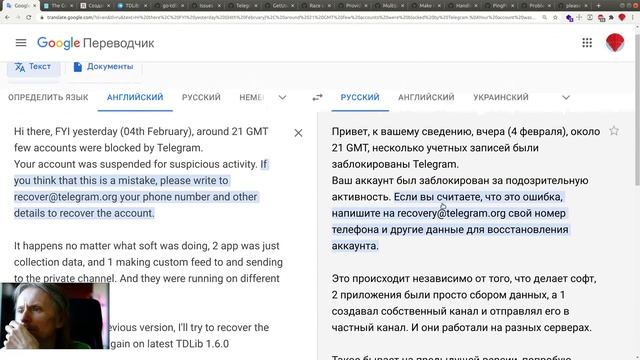Open the Extensions puzzle-piece menu

(611, 18)
